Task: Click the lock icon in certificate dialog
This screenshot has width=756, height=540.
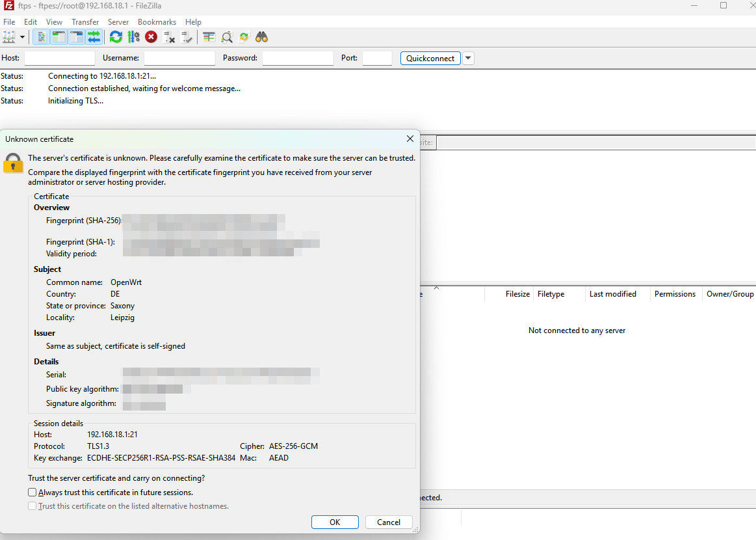Action: pyautogui.click(x=13, y=163)
